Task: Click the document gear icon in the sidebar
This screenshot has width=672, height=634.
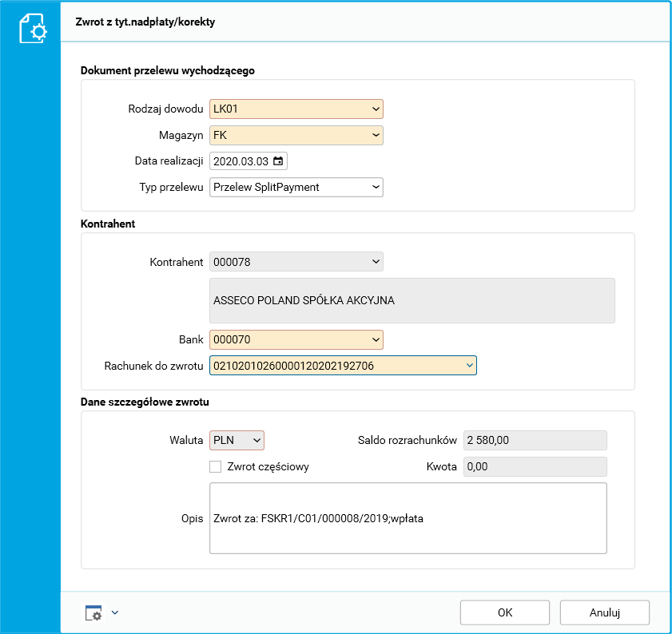Action: coord(33,29)
